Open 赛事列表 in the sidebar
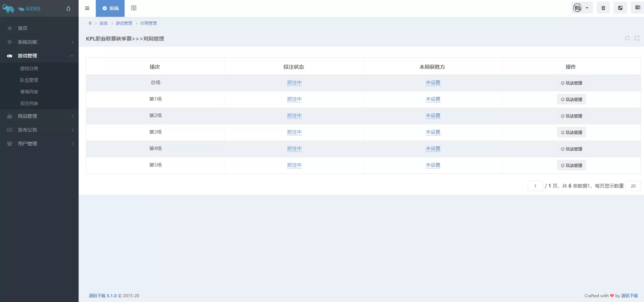644x302 pixels. tap(29, 92)
